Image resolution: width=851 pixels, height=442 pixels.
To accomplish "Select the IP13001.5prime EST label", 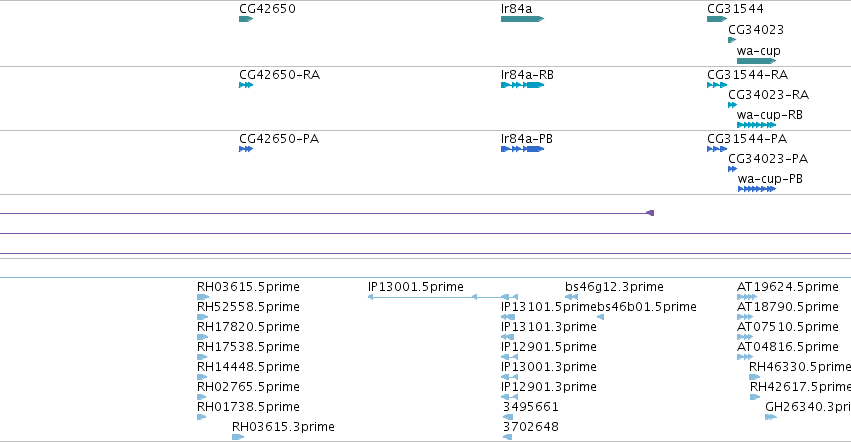I will [416, 287].
